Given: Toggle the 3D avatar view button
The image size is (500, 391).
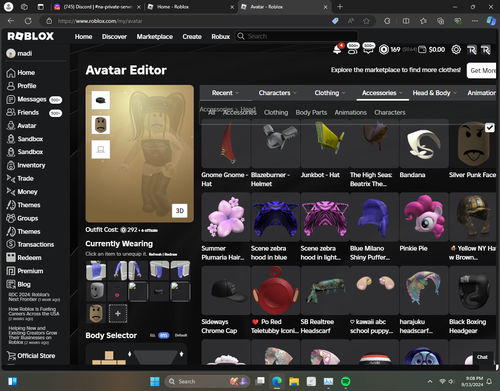Looking at the screenshot, I should [x=180, y=211].
